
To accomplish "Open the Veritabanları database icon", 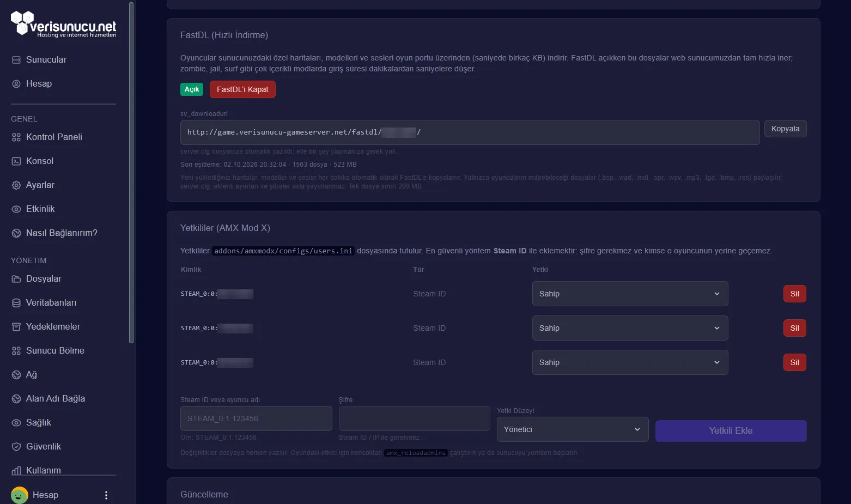I will point(16,303).
